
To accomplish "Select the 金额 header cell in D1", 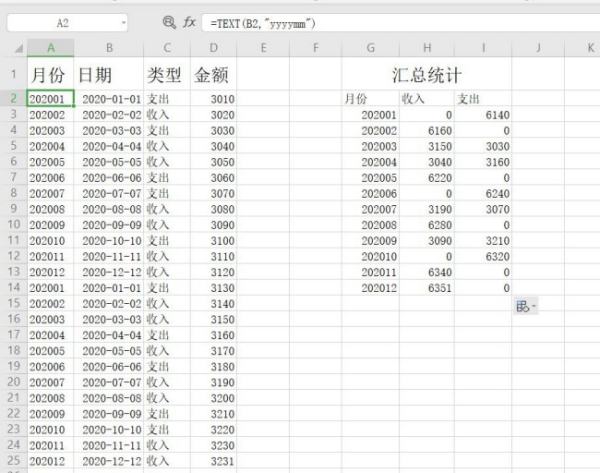I will pyautogui.click(x=213, y=75).
